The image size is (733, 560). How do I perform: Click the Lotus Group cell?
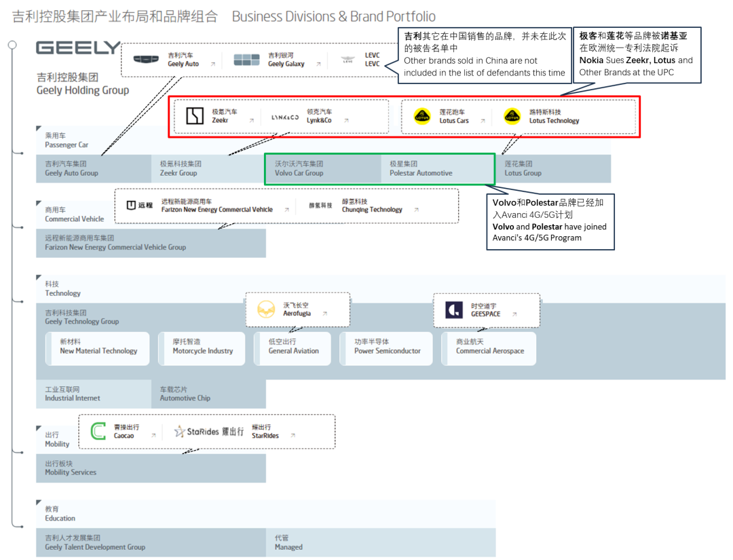pyautogui.click(x=554, y=169)
